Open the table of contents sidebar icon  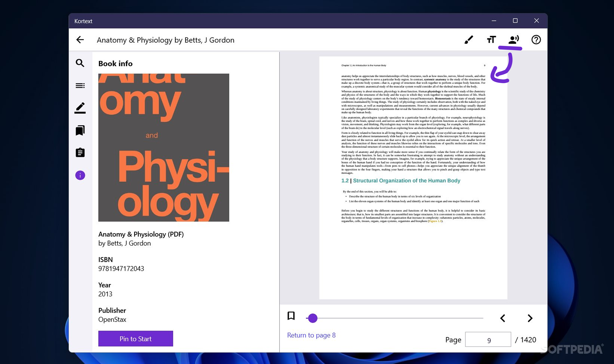click(x=80, y=86)
